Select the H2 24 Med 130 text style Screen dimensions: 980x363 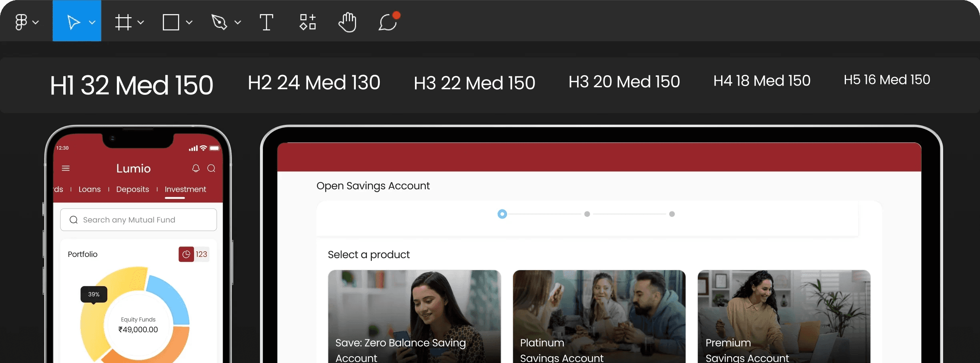coord(314,83)
